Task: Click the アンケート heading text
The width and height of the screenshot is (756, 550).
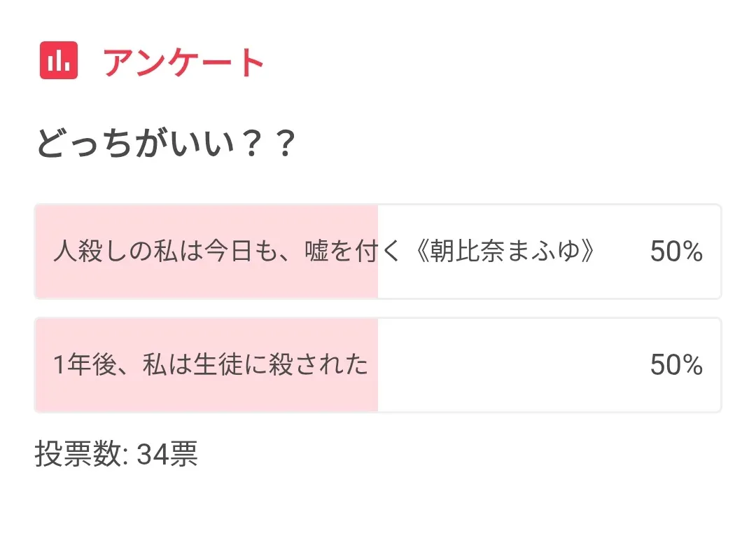Action: pyautogui.click(x=183, y=63)
